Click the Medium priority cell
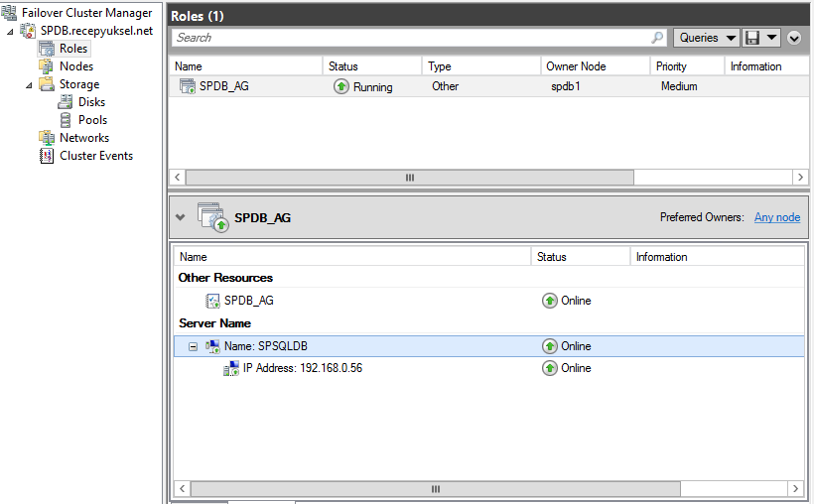Screen dimensions: 814x504 pyautogui.click(x=679, y=86)
